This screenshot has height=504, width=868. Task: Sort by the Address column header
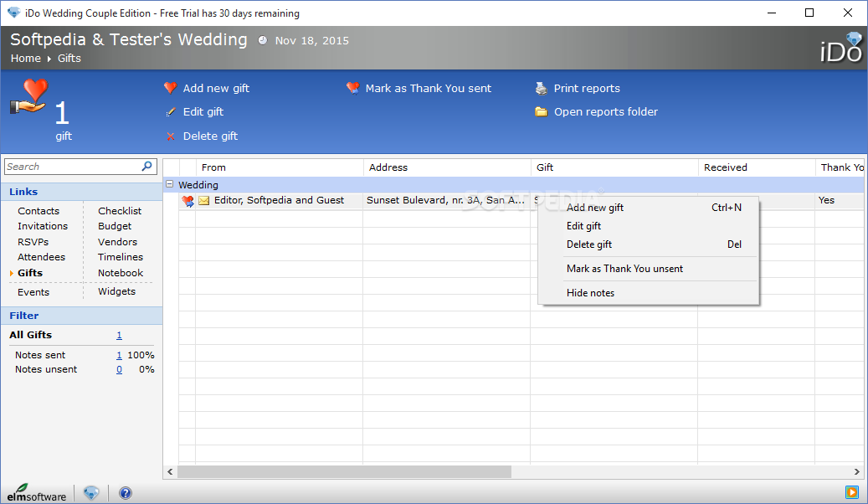(447, 167)
